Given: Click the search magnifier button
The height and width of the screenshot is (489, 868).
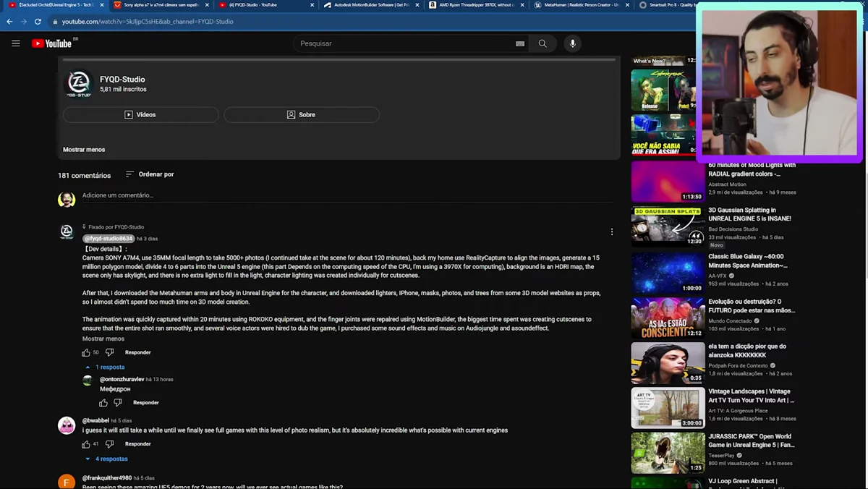Looking at the screenshot, I should click(542, 43).
